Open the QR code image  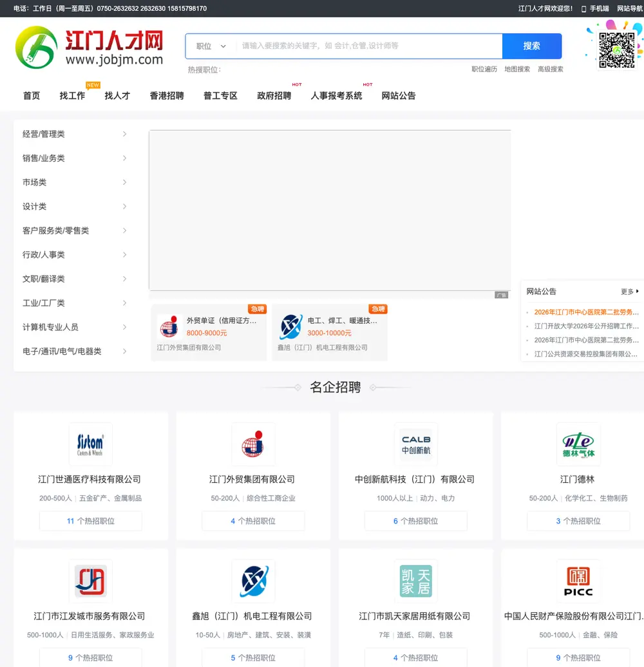[x=617, y=50]
